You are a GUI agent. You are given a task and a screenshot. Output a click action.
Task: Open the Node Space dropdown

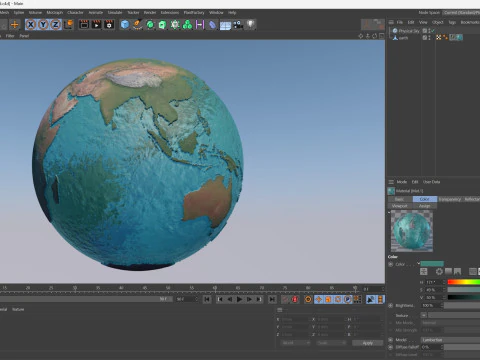(x=461, y=13)
